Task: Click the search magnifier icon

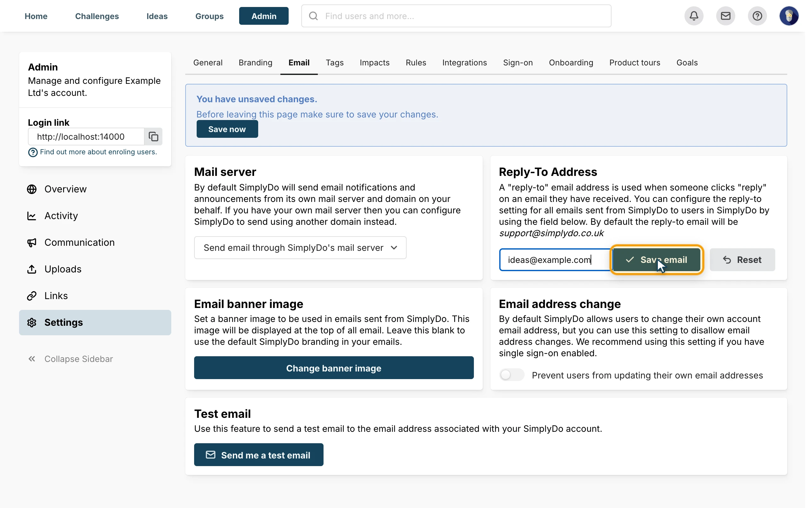Action: (313, 16)
